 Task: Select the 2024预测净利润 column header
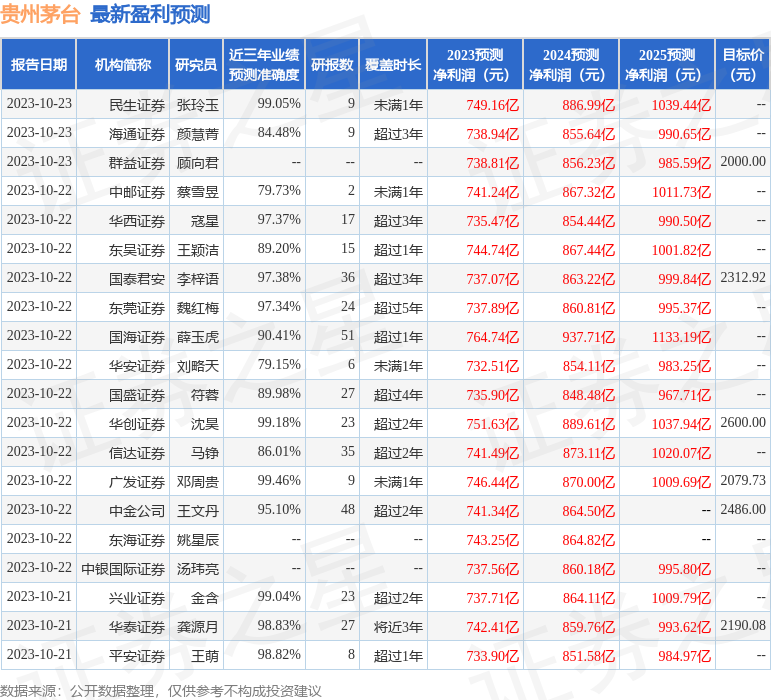coord(571,64)
